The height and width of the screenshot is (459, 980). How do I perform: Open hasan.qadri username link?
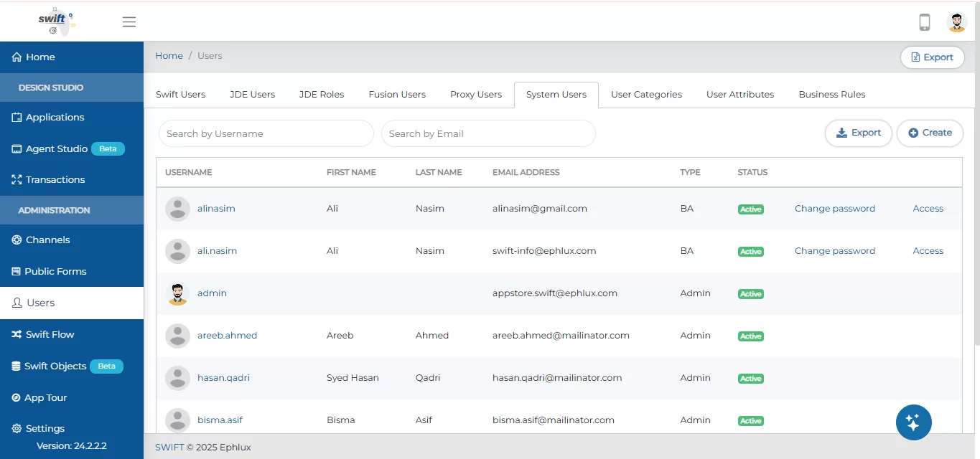click(x=223, y=378)
